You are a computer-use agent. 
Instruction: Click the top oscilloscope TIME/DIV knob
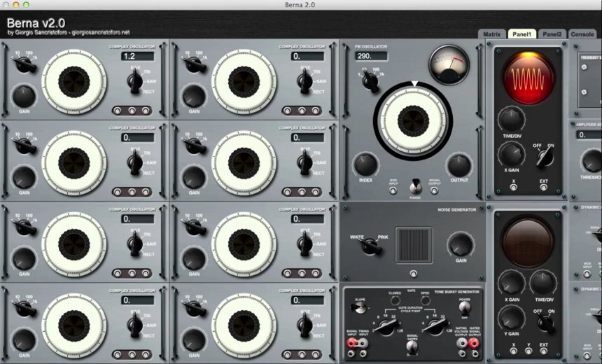tap(511, 120)
